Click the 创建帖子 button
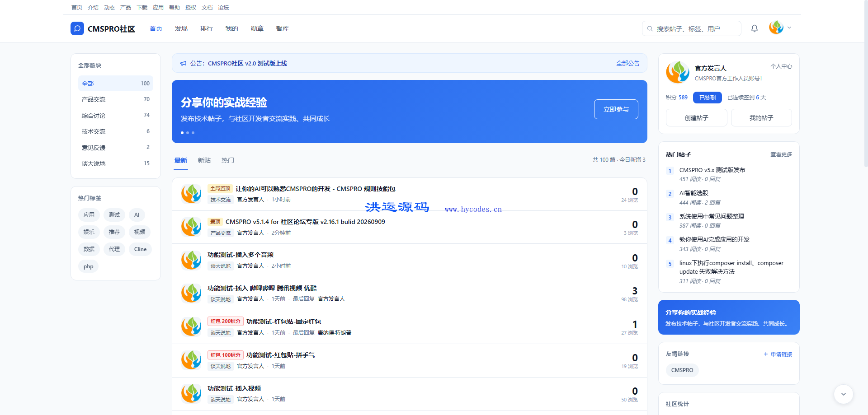This screenshot has height=415, width=868. (697, 118)
